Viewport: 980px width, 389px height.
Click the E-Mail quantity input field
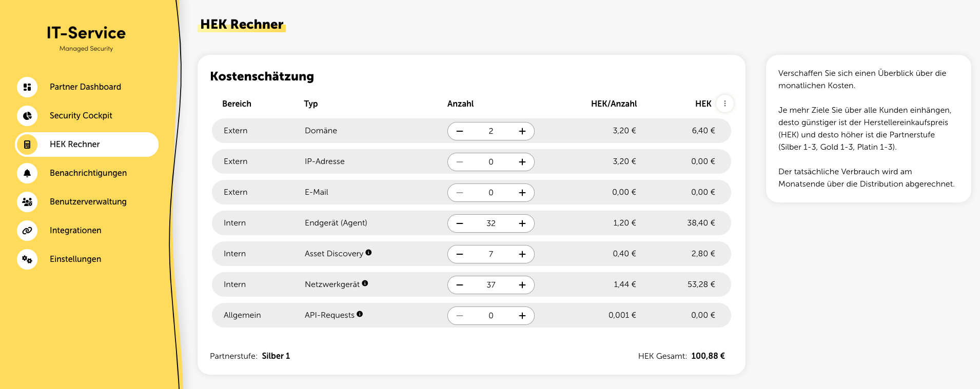pyautogui.click(x=491, y=193)
